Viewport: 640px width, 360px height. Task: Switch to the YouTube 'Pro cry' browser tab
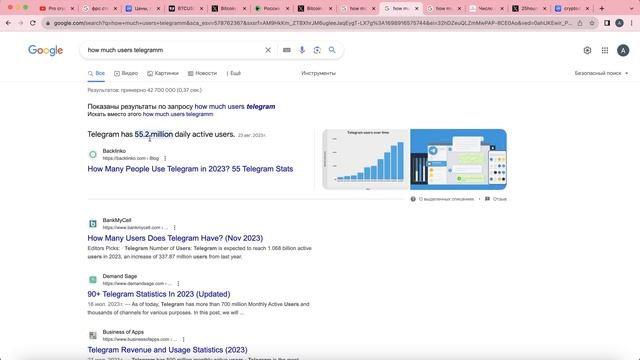tap(55, 8)
